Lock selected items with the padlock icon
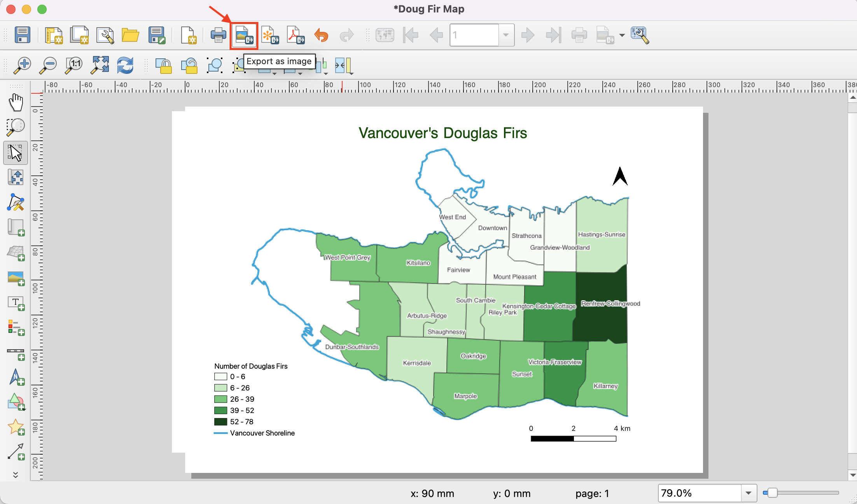Viewport: 857px width, 504px height. click(164, 65)
